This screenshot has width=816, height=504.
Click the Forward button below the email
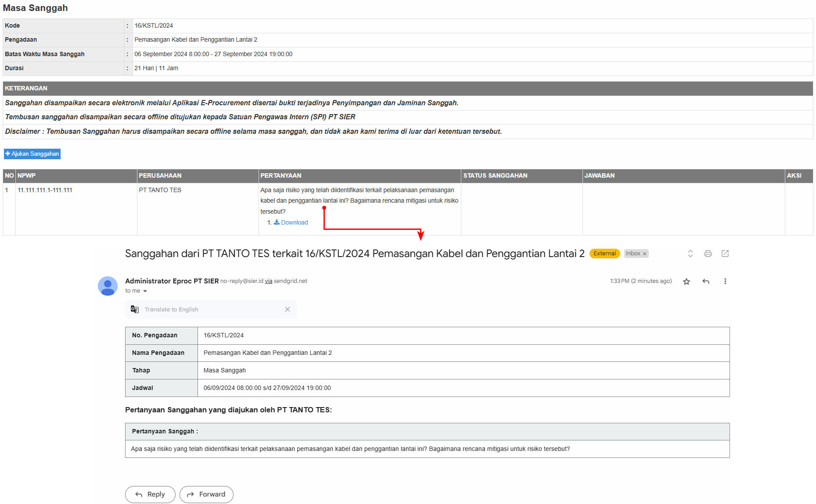point(206,494)
